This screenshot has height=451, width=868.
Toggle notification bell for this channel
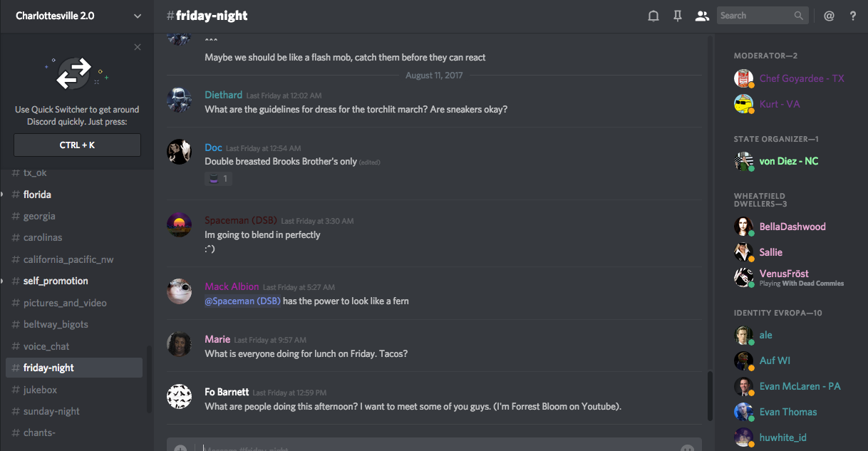(653, 16)
